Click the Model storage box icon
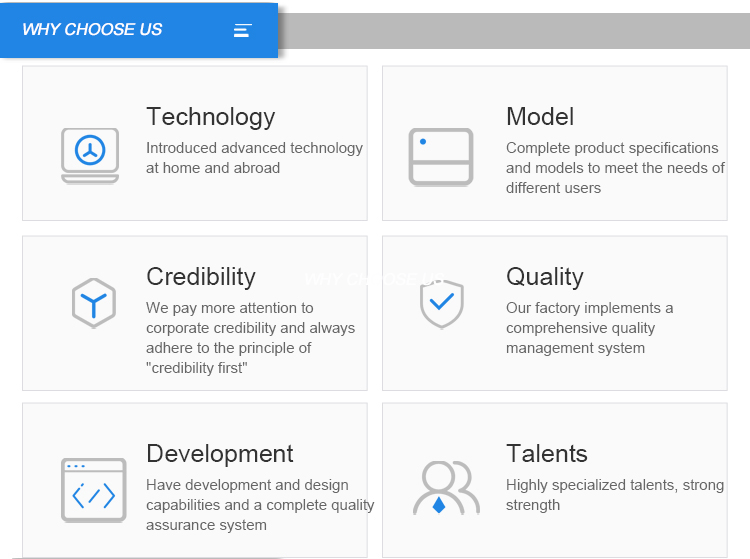Image resolution: width=750 pixels, height=559 pixels. click(440, 156)
